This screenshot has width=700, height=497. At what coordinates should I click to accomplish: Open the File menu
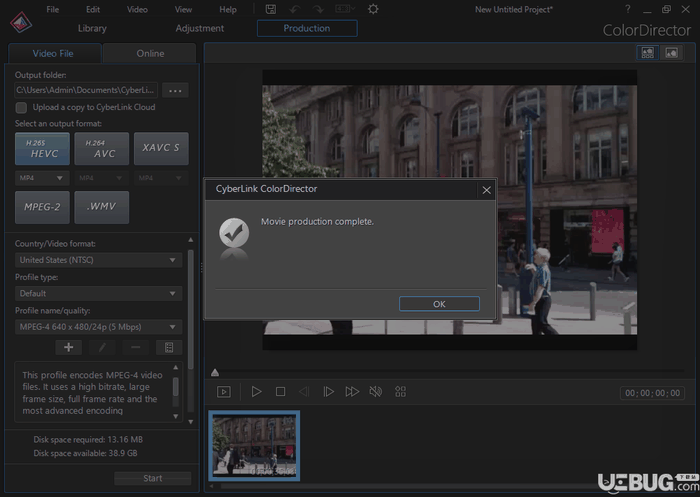[53, 9]
